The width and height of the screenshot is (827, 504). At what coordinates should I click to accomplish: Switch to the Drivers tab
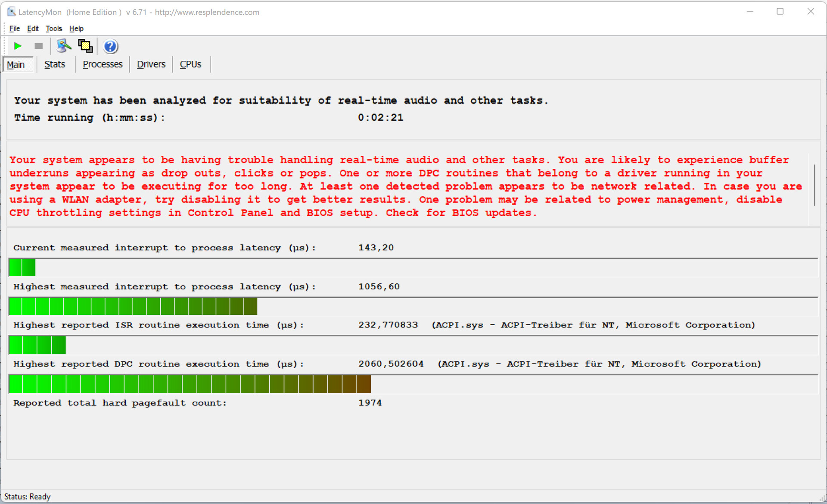[x=151, y=64]
